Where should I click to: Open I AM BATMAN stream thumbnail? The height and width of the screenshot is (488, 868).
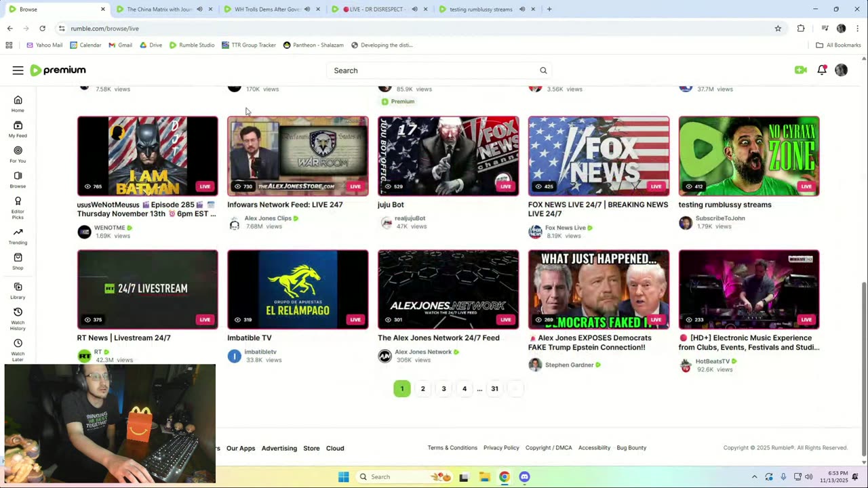point(147,156)
